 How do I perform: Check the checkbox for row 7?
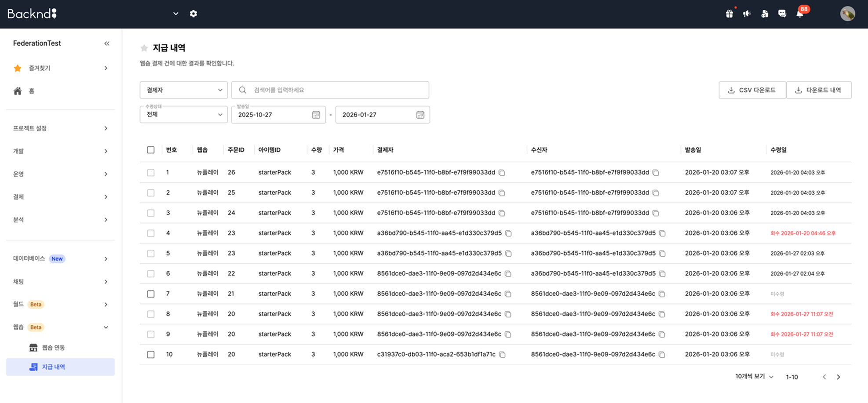151,294
